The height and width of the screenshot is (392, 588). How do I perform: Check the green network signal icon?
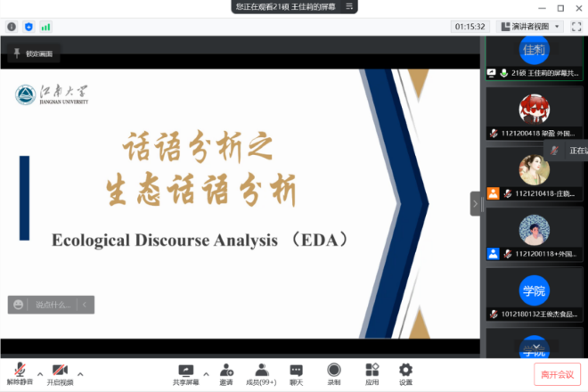pyautogui.click(x=45, y=27)
